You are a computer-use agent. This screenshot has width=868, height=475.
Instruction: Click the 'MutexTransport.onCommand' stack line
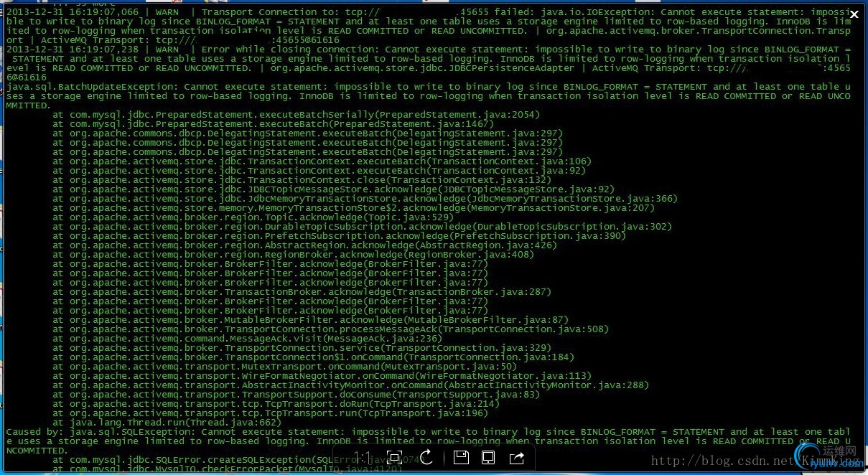click(x=284, y=367)
